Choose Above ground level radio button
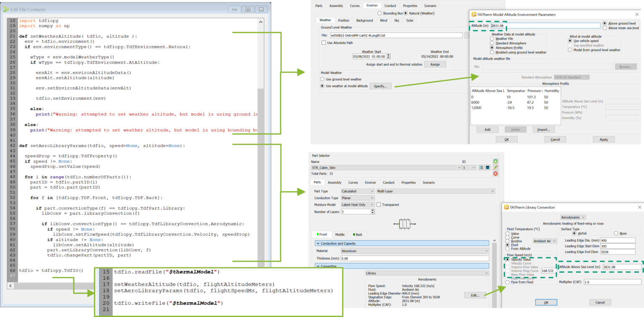This screenshot has height=317, width=644. click(x=605, y=23)
